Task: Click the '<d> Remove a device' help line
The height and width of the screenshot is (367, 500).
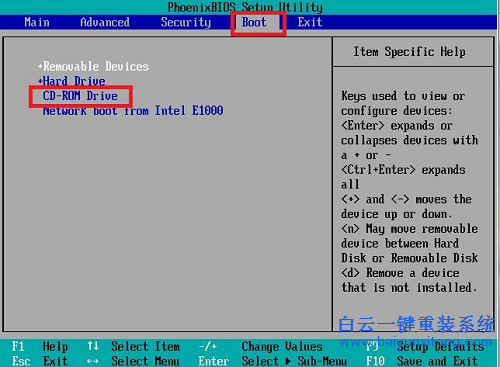Action: [400, 273]
